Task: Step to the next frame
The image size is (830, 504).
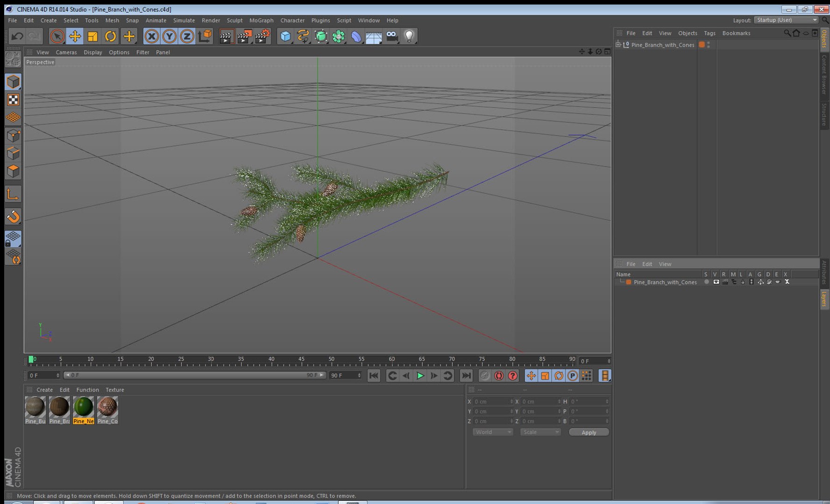Action: click(x=434, y=376)
